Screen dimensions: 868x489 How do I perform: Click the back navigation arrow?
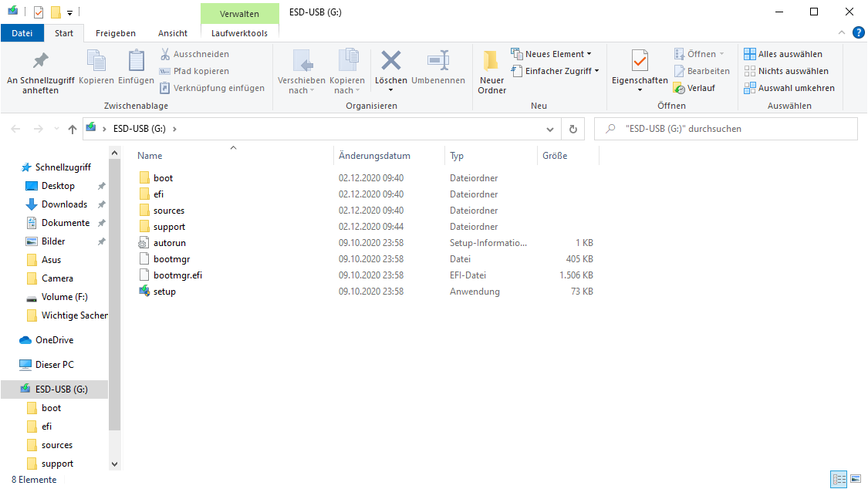tap(15, 129)
